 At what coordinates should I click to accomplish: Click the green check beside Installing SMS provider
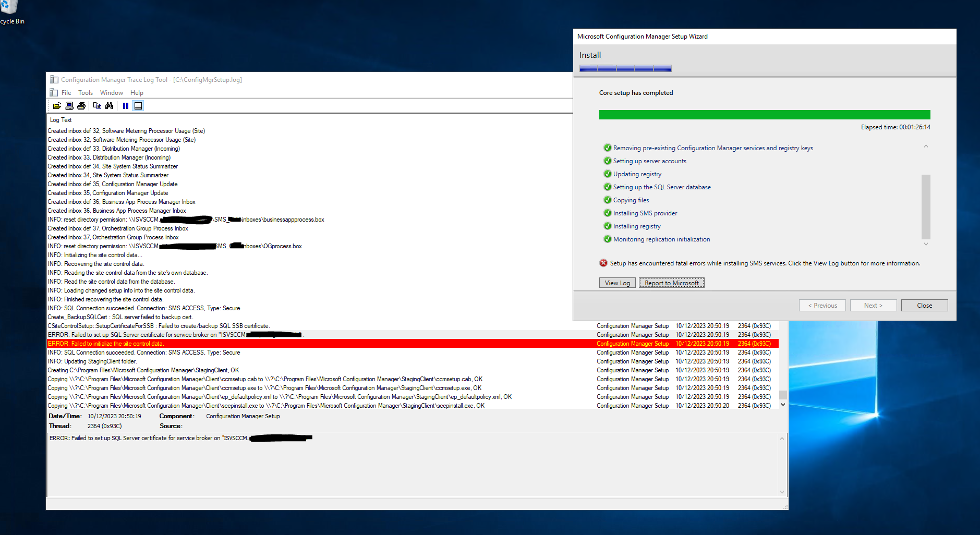(x=608, y=213)
